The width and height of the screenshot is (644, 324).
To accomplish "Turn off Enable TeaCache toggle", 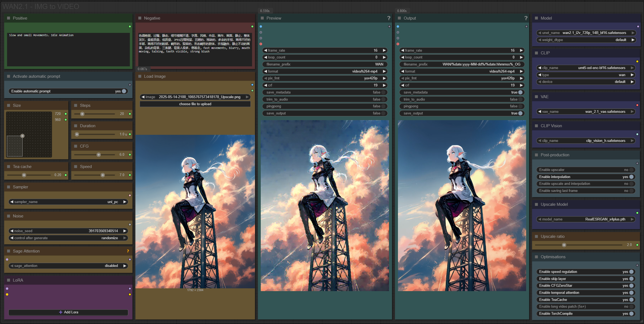I will click(631, 300).
